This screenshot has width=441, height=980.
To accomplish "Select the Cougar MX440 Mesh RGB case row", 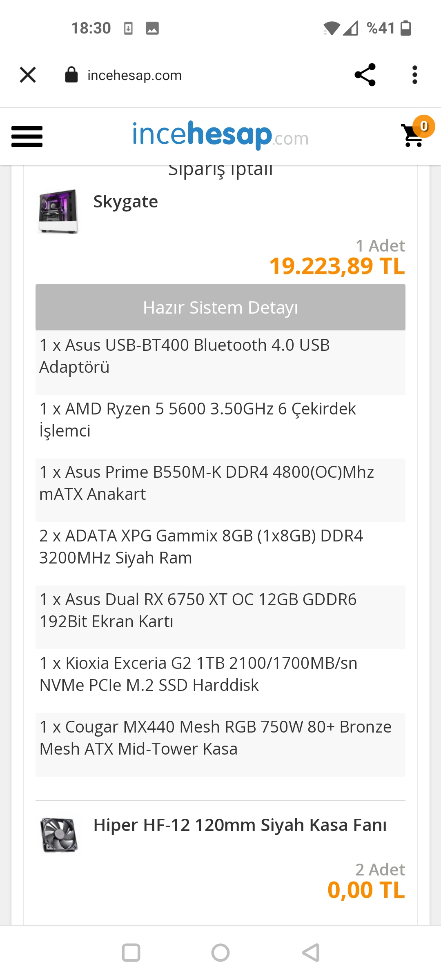I will click(220, 745).
